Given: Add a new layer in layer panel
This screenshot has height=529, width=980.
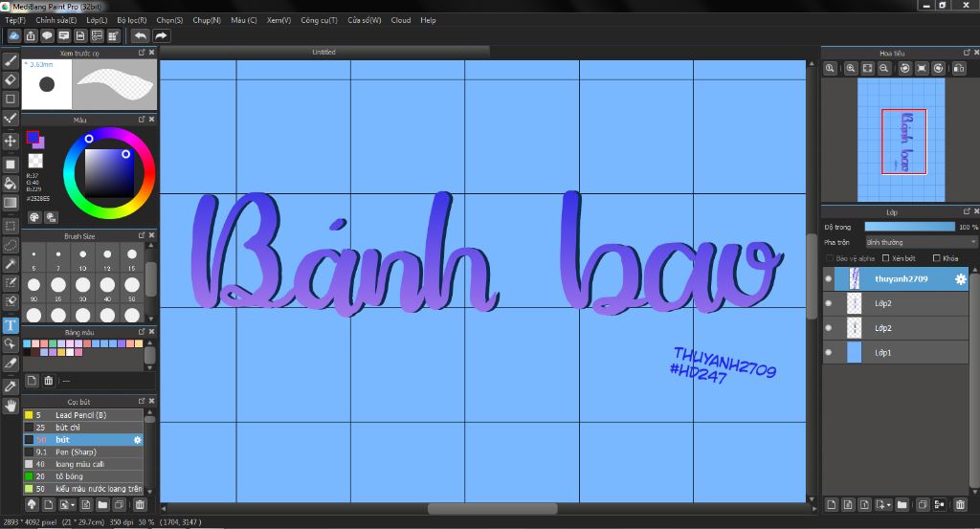Looking at the screenshot, I should click(x=832, y=505).
